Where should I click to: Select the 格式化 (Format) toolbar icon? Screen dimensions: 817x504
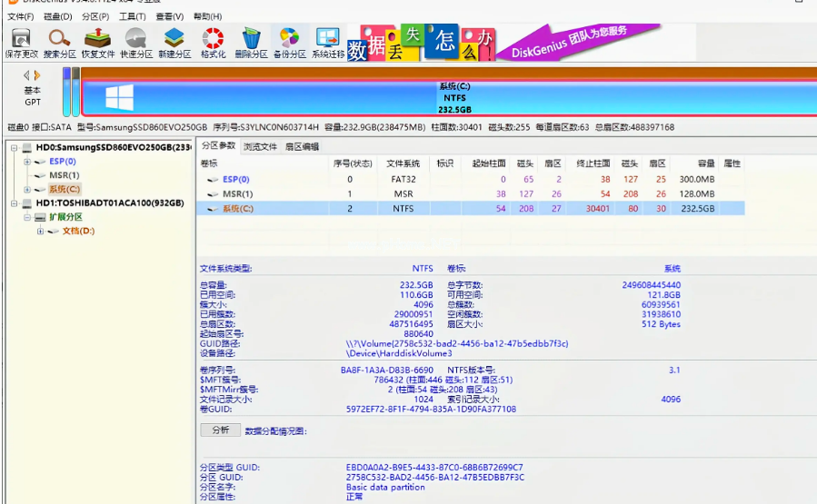(x=213, y=42)
